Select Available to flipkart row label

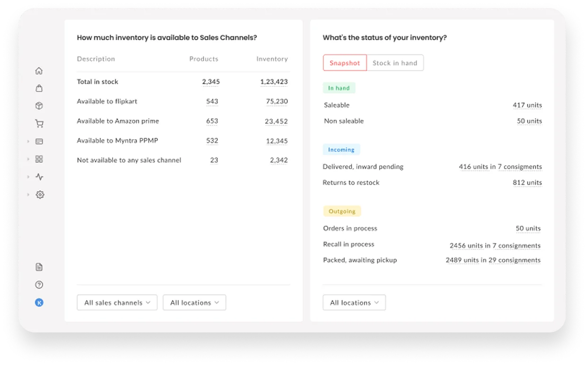107,102
